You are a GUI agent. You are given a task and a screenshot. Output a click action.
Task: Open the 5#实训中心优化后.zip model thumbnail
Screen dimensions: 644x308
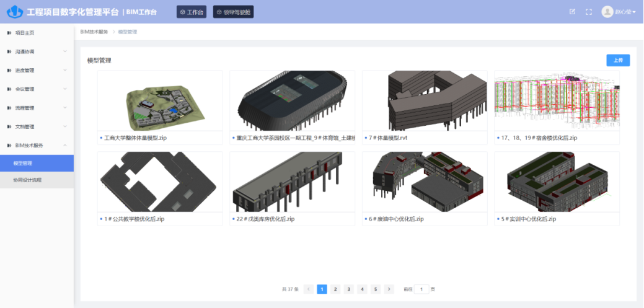(x=556, y=182)
